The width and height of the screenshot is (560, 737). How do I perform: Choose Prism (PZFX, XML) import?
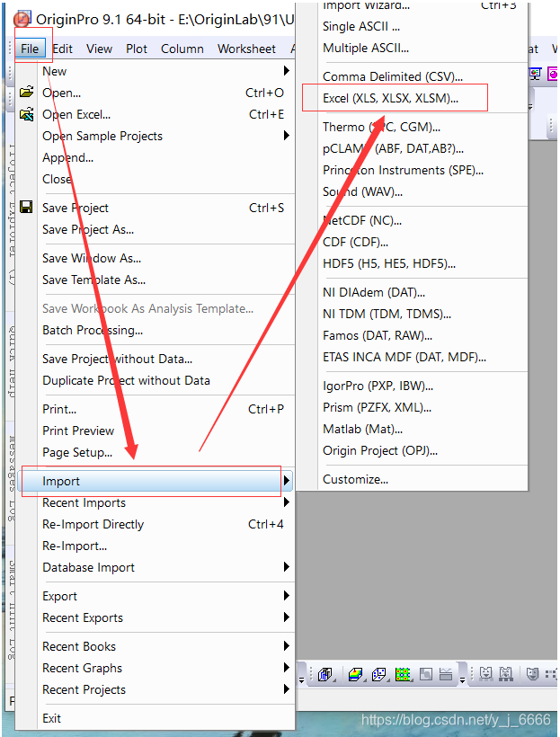(377, 407)
